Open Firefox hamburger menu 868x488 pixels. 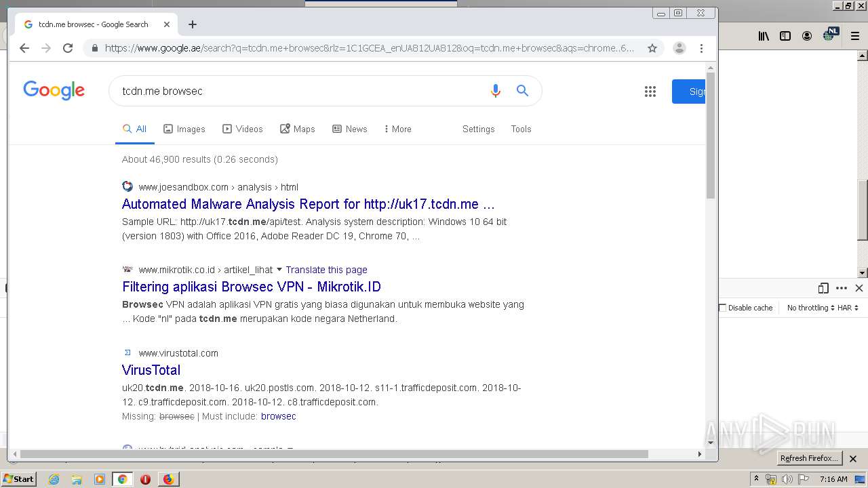click(855, 36)
